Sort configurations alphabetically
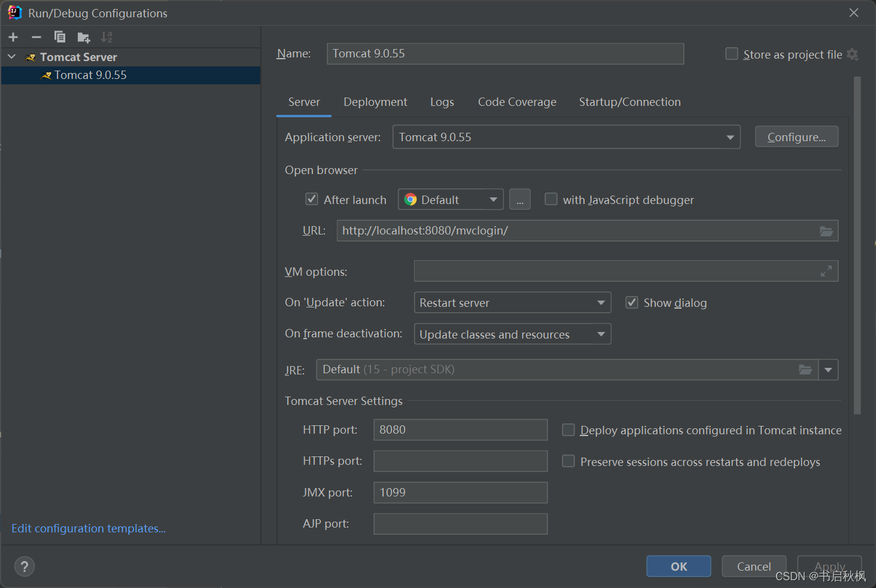The width and height of the screenshot is (876, 588). coord(107,37)
